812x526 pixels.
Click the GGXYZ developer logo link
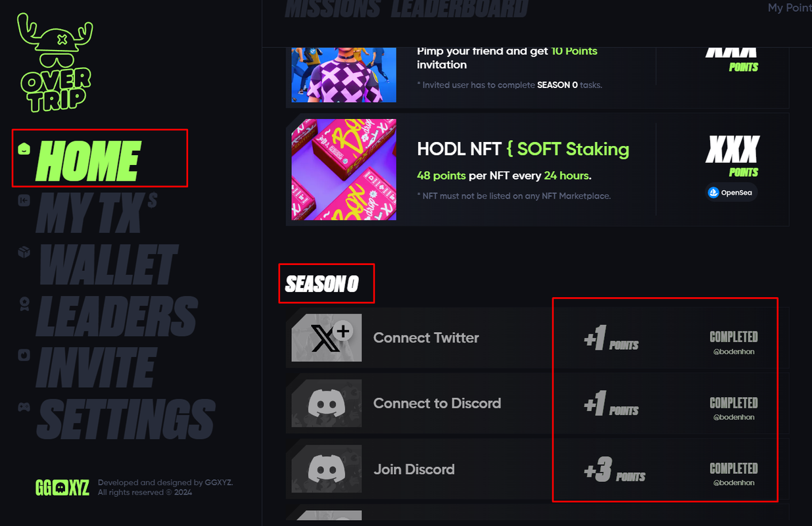click(62, 487)
